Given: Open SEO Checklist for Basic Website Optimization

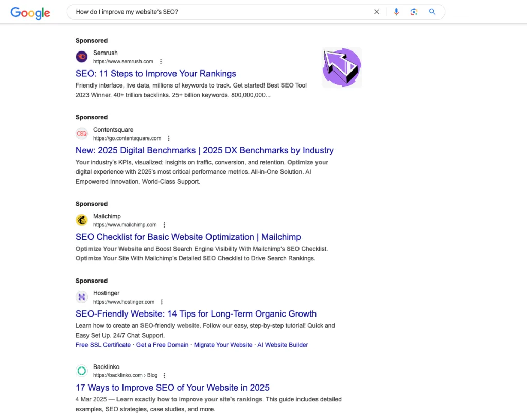Looking at the screenshot, I should (188, 237).
